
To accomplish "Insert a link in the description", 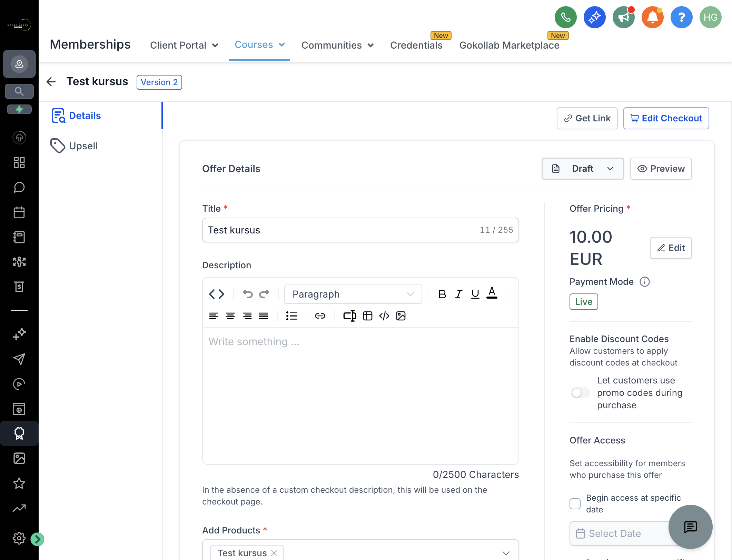I will click(x=320, y=316).
